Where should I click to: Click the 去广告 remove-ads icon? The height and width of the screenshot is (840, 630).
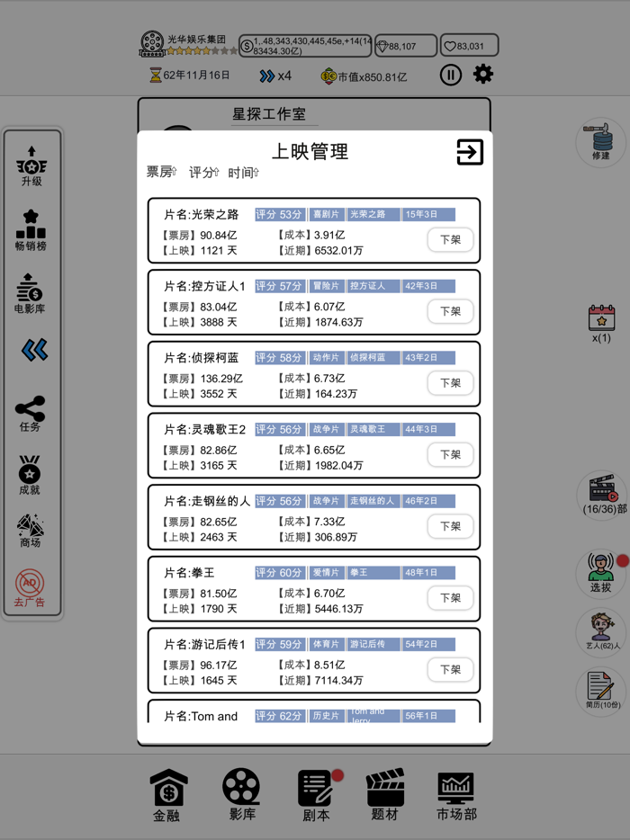[30, 587]
